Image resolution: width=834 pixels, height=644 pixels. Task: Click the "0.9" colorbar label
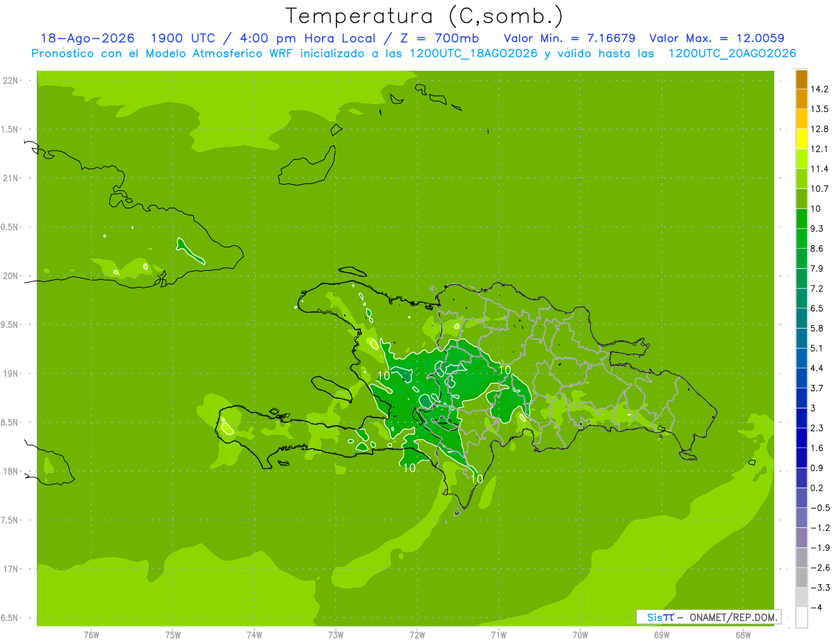tap(817, 468)
